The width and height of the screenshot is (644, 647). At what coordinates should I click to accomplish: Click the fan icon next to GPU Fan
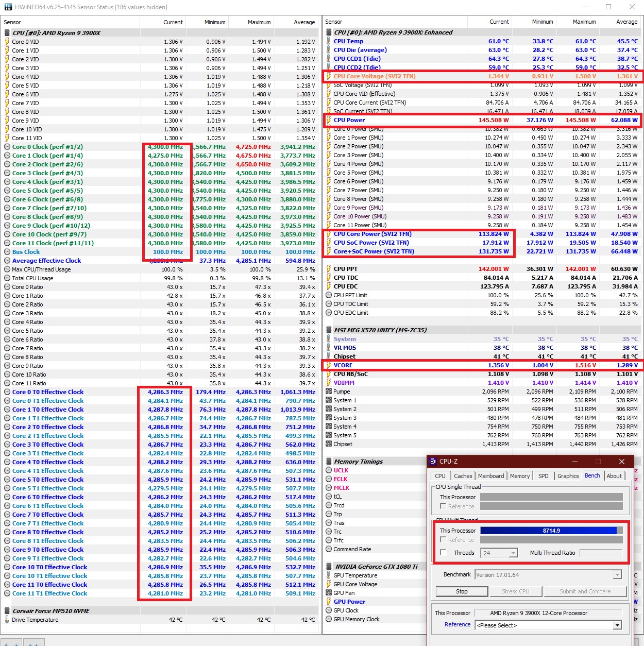pos(329,593)
